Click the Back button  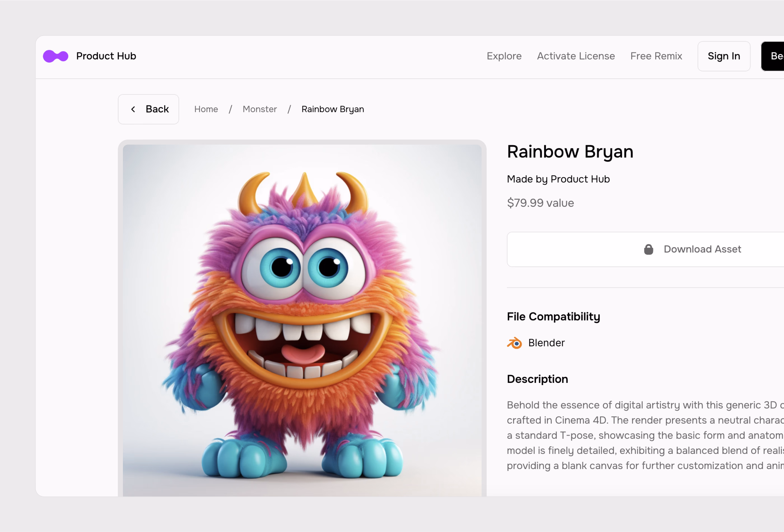pyautogui.click(x=148, y=109)
